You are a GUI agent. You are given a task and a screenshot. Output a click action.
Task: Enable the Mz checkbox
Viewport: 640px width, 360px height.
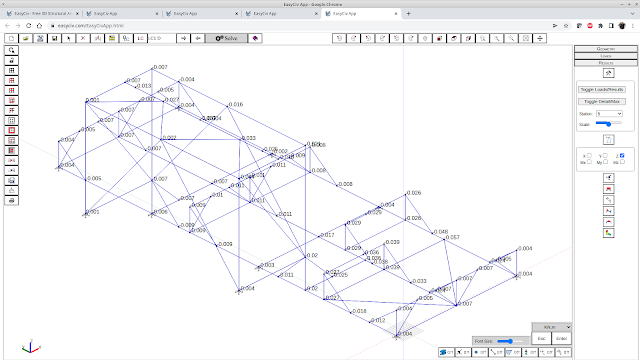coord(622,162)
